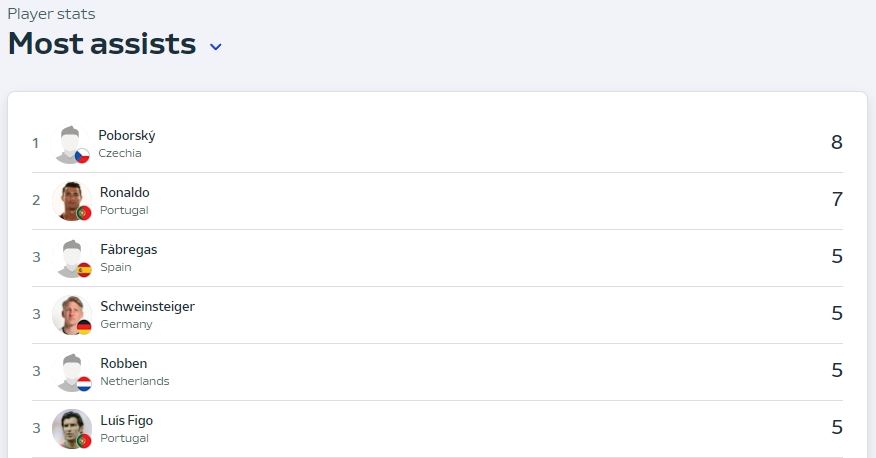Open the Robben player name link
Viewport: 876px width, 458px height.
point(123,364)
